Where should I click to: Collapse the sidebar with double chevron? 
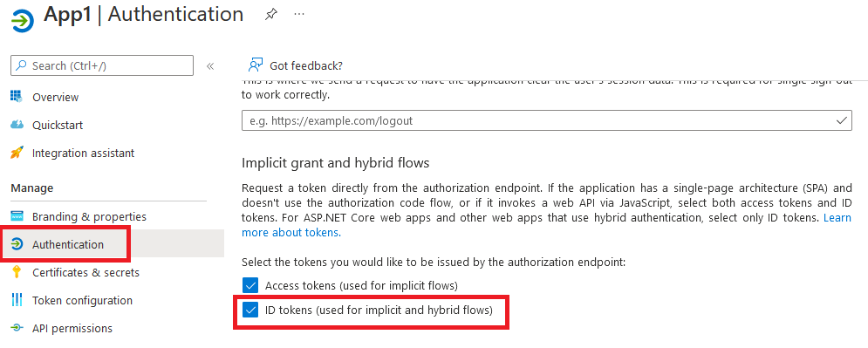click(210, 65)
